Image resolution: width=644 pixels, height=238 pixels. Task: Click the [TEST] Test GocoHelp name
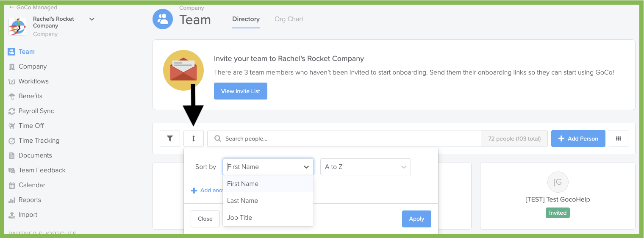[558, 199]
